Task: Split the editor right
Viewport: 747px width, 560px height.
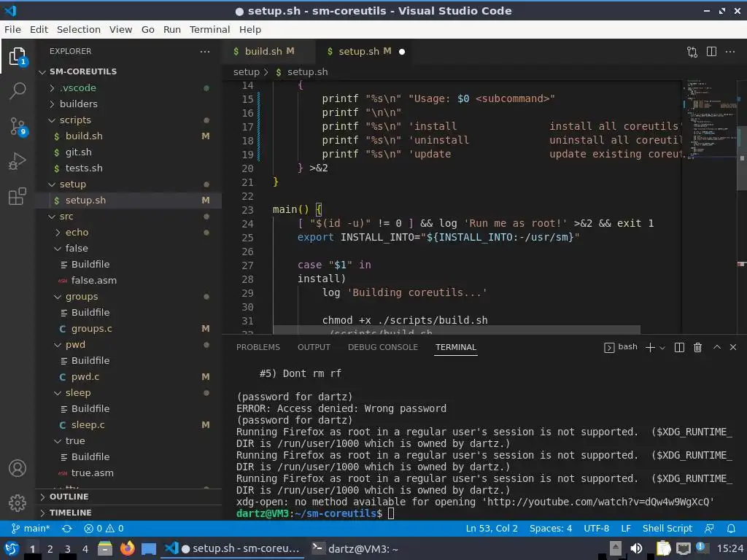Action: [x=711, y=52]
